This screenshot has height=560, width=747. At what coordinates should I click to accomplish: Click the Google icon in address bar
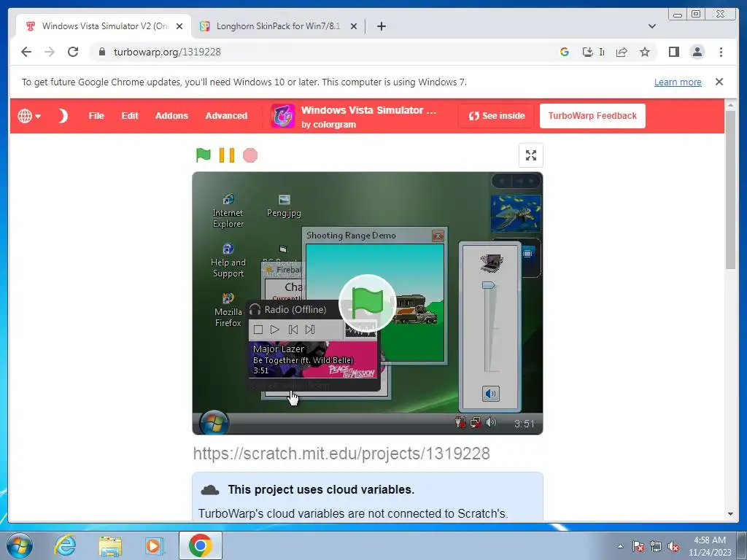[x=565, y=52]
